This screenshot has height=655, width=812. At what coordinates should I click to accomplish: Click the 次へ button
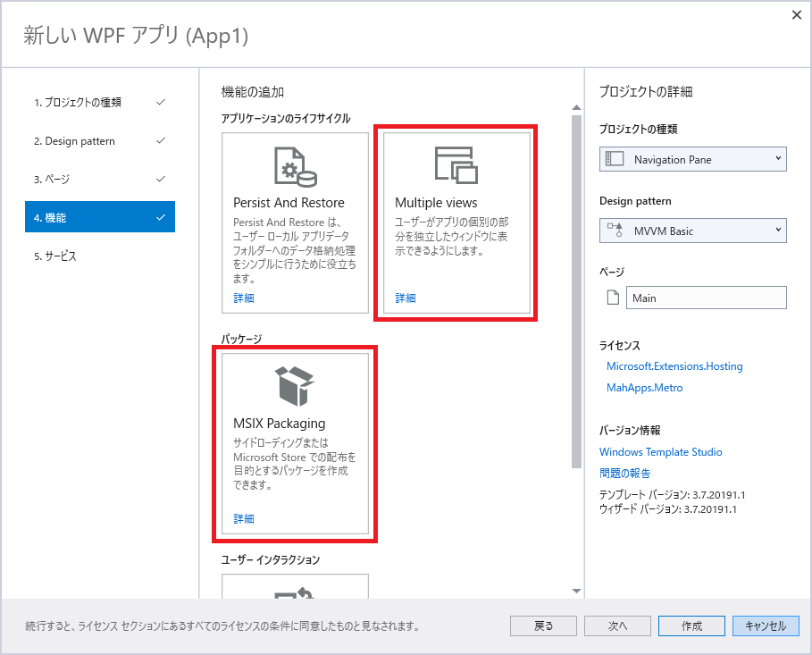pos(617,626)
